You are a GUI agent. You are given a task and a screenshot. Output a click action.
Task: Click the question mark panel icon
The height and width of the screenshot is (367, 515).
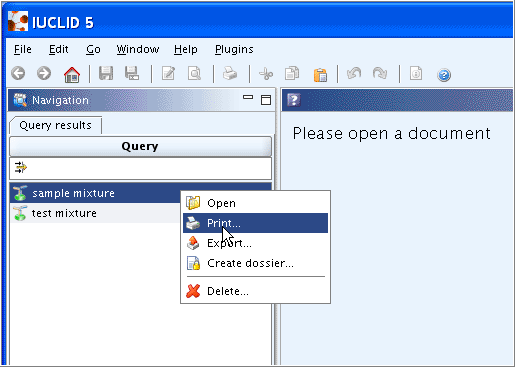point(294,100)
